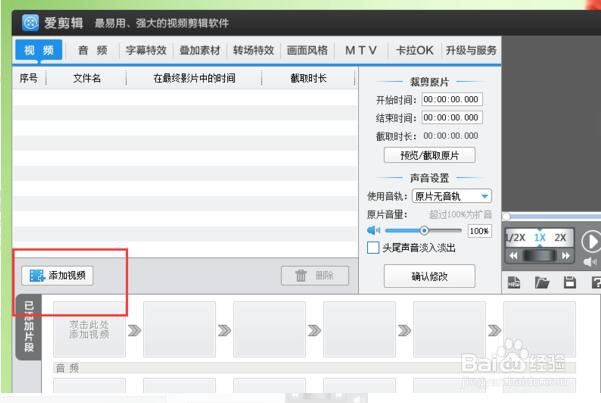Click the 确认修改 button
601x403 pixels.
tap(429, 276)
